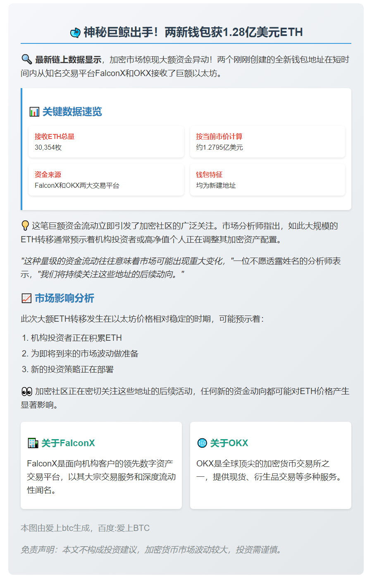This screenshot has height=588, width=372.
Task: Click the lightbulb icon before 这笔巨额资金流动
Action: pyautogui.click(x=25, y=226)
